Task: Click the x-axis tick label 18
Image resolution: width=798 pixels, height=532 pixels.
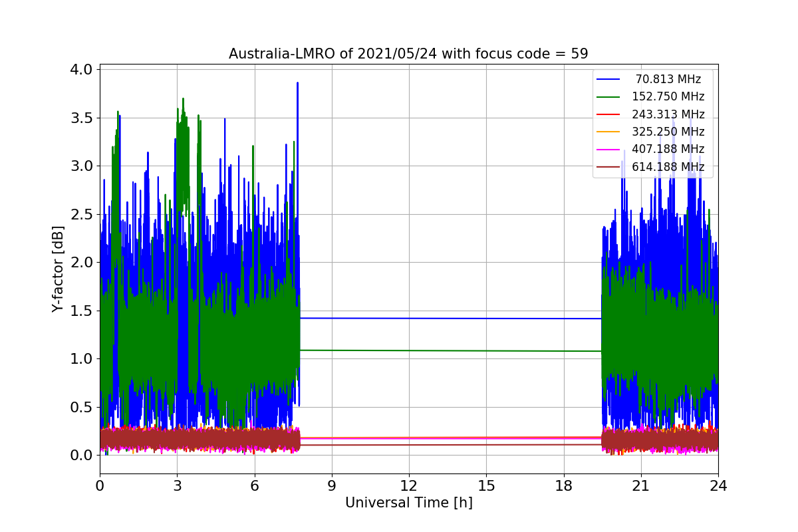Action: click(x=563, y=485)
